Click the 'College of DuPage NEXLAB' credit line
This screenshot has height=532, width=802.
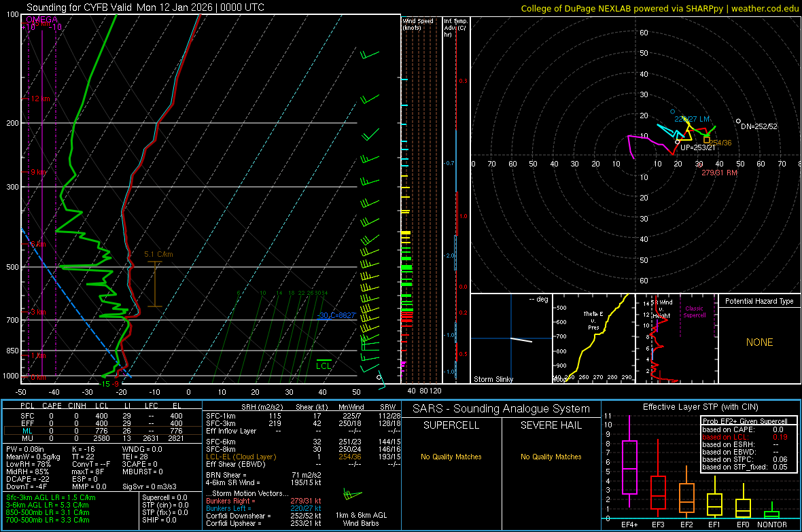[x=659, y=8]
